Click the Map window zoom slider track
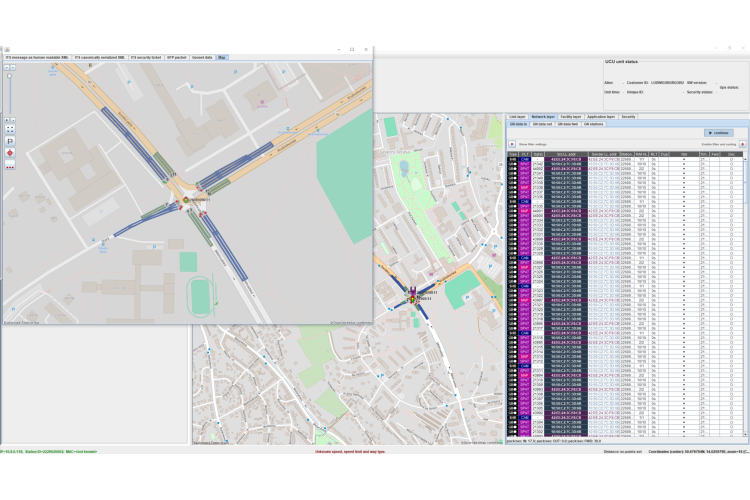Screen dimensions: 750x500 click(10, 96)
